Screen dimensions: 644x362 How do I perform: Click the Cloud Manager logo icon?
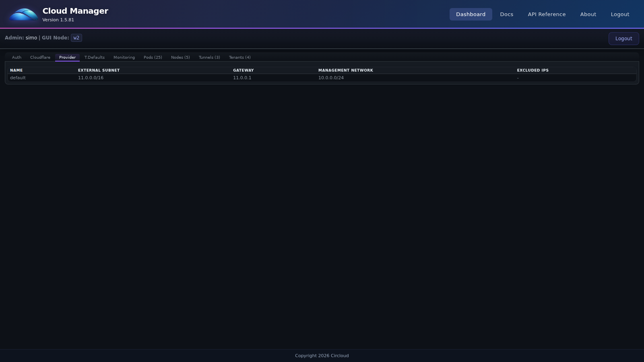[x=23, y=14]
